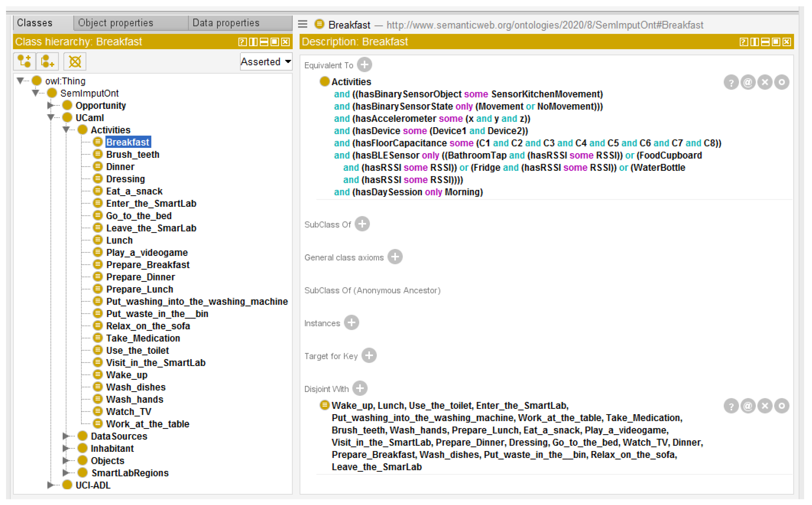
Task: Open the hamburger menu beside Breakfast
Action: pyautogui.click(x=303, y=24)
